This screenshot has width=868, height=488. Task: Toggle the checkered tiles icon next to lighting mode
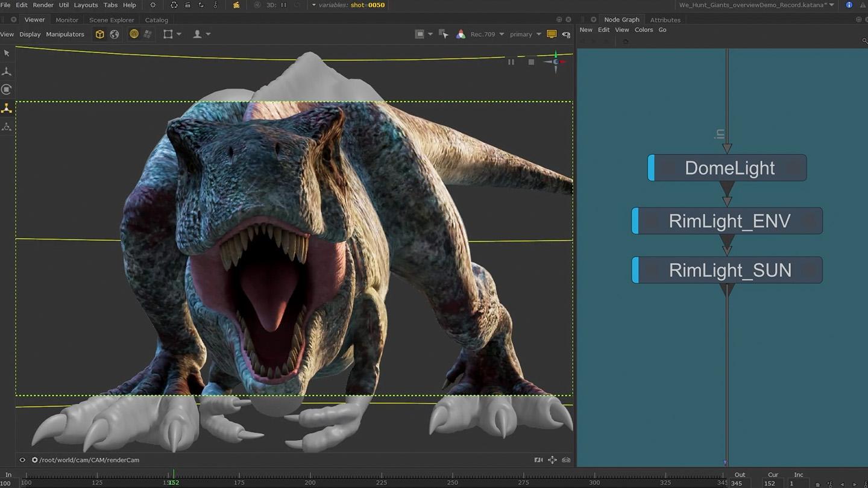point(148,34)
